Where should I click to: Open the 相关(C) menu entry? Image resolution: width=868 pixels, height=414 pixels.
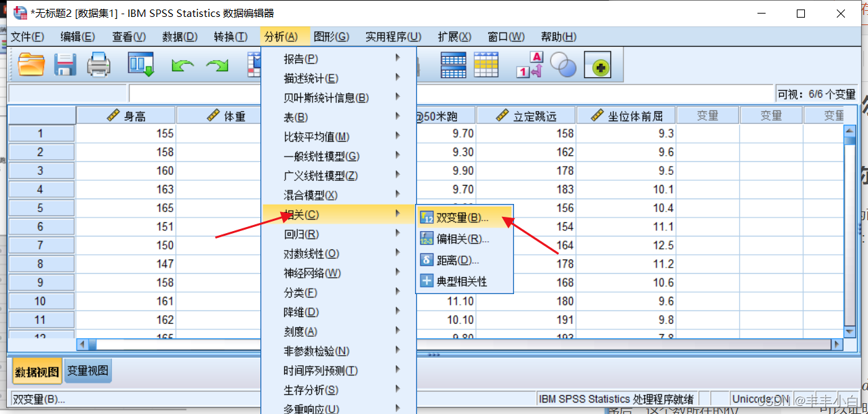[338, 215]
